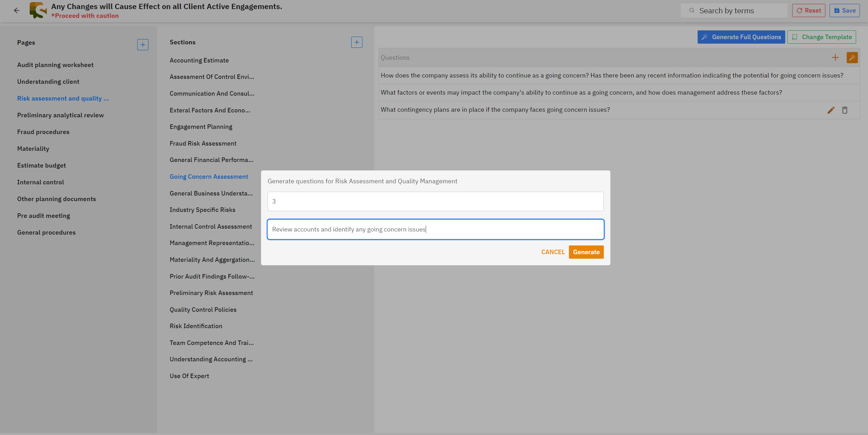Click the Fraud Risk Assessment section

click(203, 142)
